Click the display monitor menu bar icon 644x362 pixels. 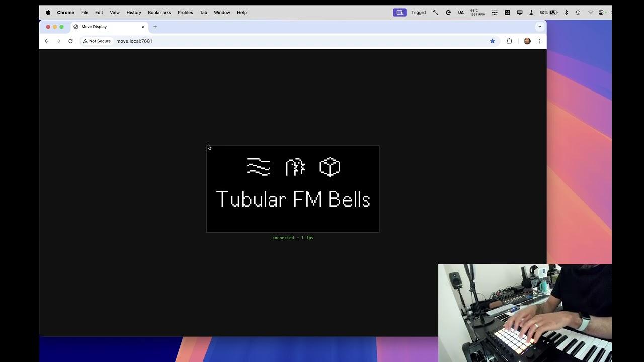point(520,12)
